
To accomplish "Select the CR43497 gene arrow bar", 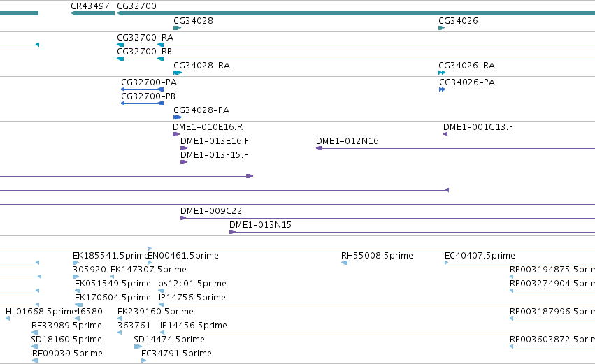I will point(92,13).
